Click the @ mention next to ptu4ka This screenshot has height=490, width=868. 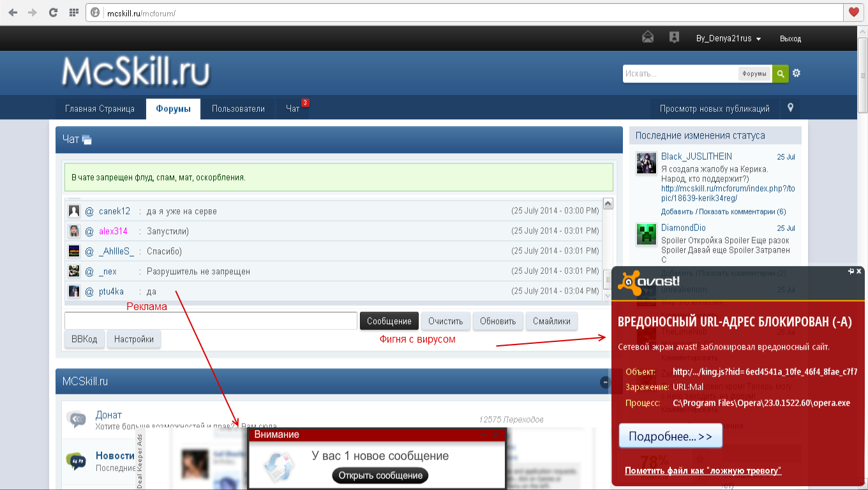pyautogui.click(x=89, y=292)
